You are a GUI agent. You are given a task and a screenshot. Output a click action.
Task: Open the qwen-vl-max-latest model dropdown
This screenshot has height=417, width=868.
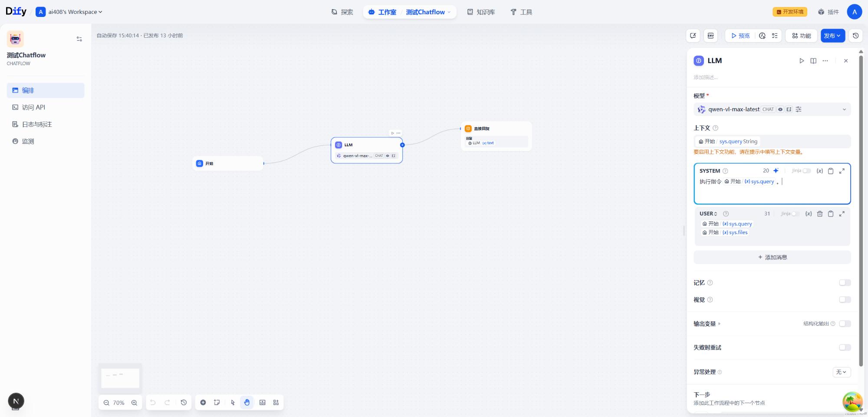772,109
